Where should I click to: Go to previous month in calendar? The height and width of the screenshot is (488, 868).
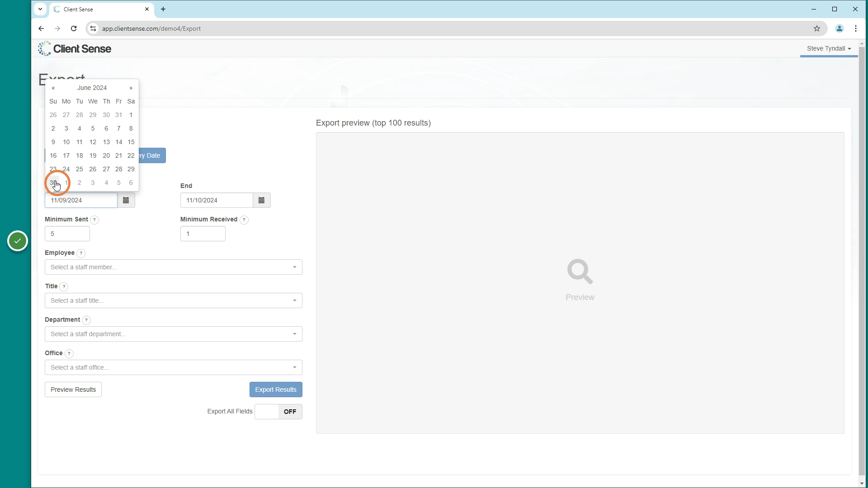[x=53, y=88]
